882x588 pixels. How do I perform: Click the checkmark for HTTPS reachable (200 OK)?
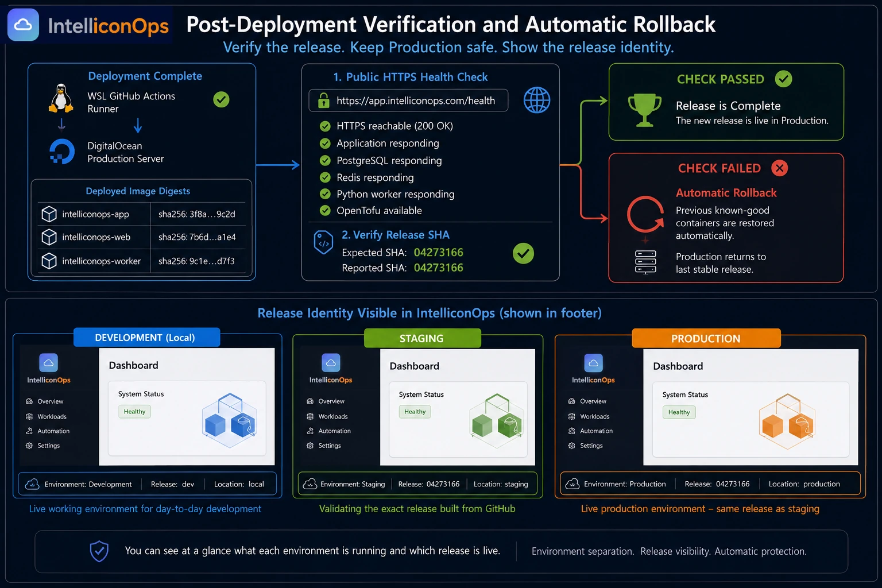point(325,126)
